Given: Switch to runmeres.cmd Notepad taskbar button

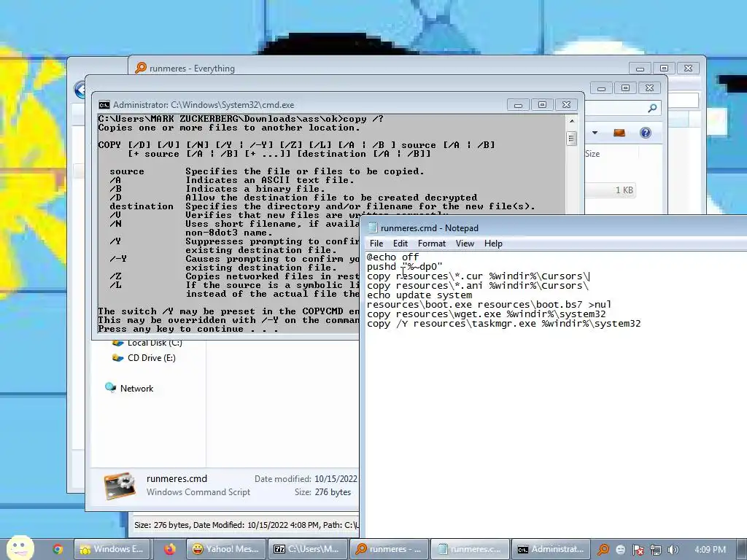Looking at the screenshot, I should 470,549.
